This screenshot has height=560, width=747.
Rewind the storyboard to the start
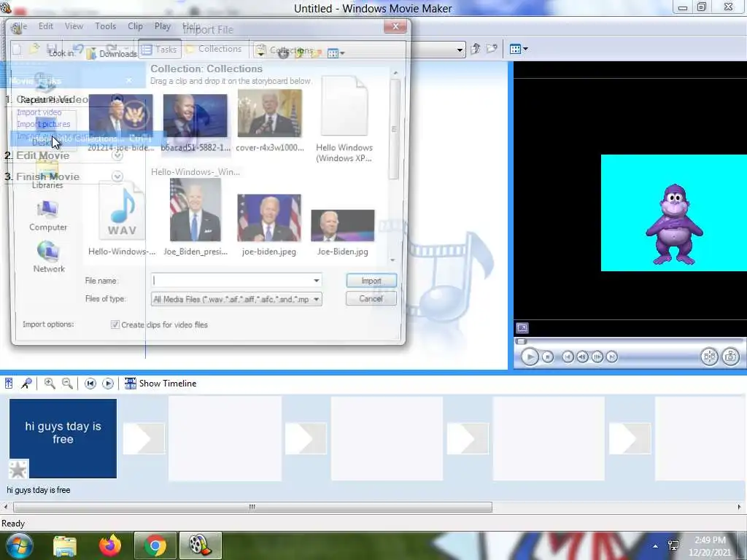coord(90,384)
